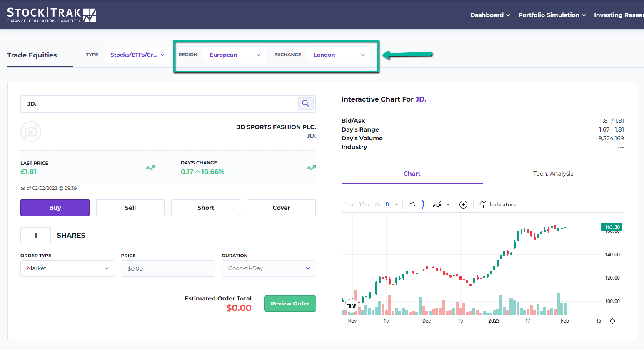The width and height of the screenshot is (644, 350).
Task: Click the JD. link in chart title
Action: coord(421,99)
